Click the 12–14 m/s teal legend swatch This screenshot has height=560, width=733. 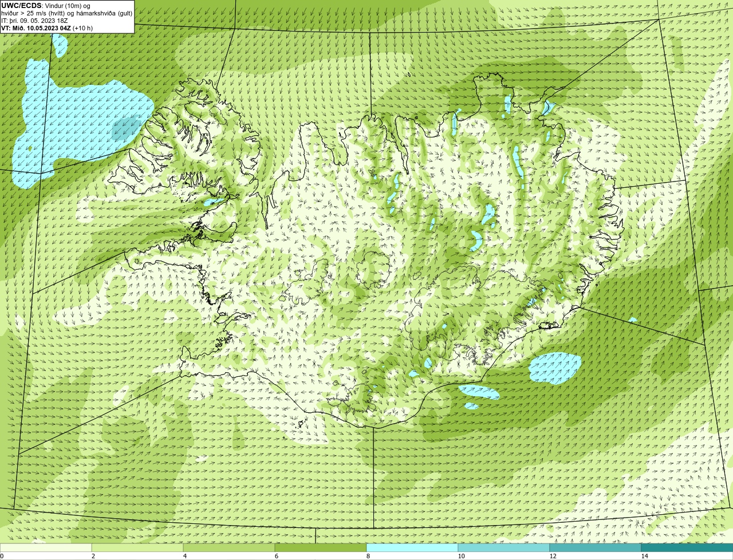[x=596, y=547]
